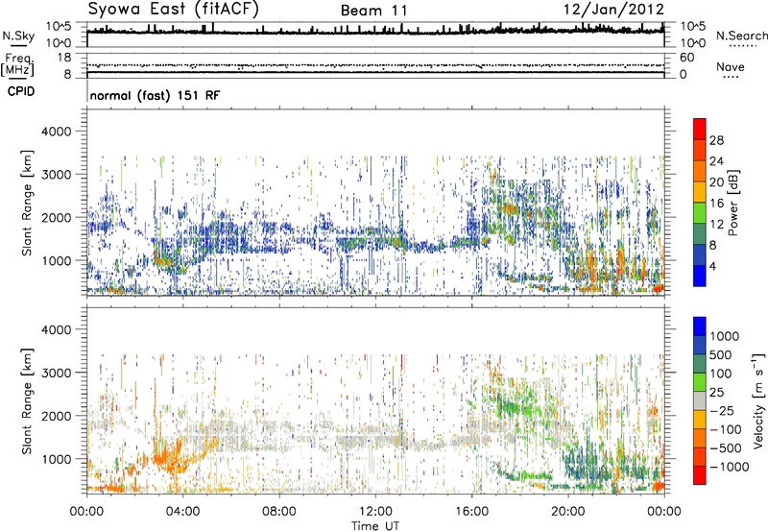768x532 pixels.
Task: Select the '12' label on Power color bar
Action: 716,225
